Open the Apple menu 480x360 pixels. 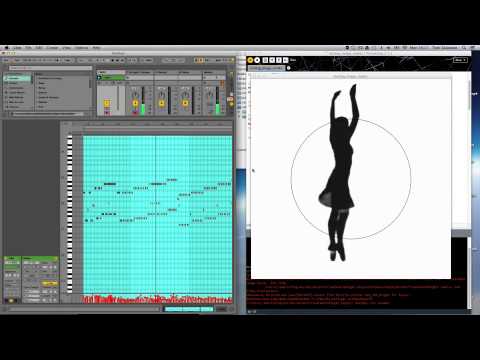[6, 48]
